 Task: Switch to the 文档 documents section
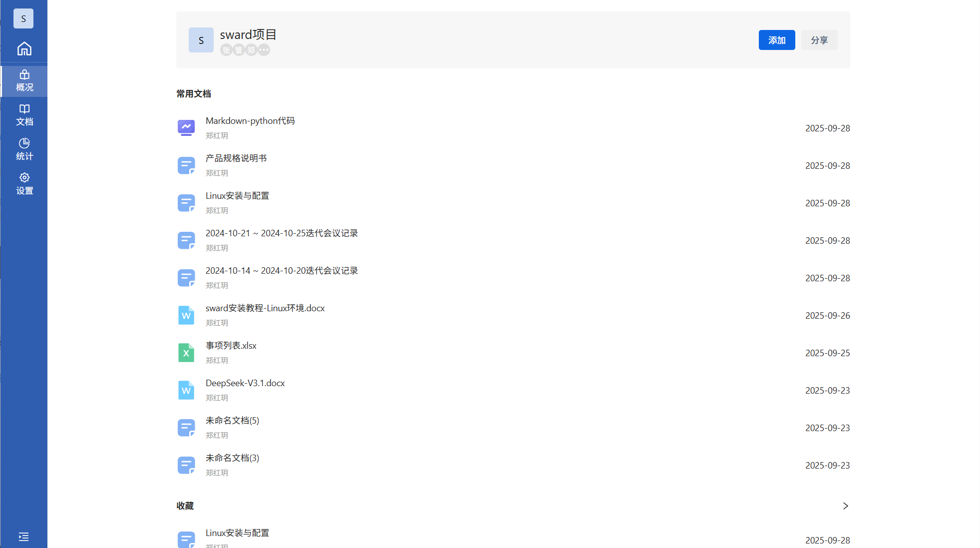(x=24, y=115)
